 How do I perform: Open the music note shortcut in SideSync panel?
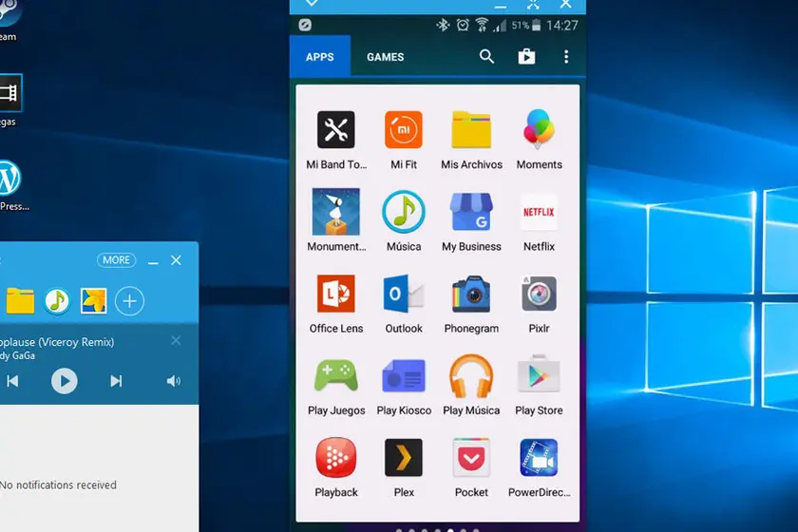pyautogui.click(x=57, y=301)
